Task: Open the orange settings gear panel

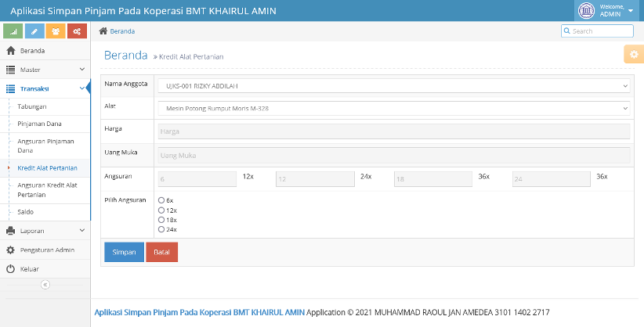Action: click(x=634, y=54)
